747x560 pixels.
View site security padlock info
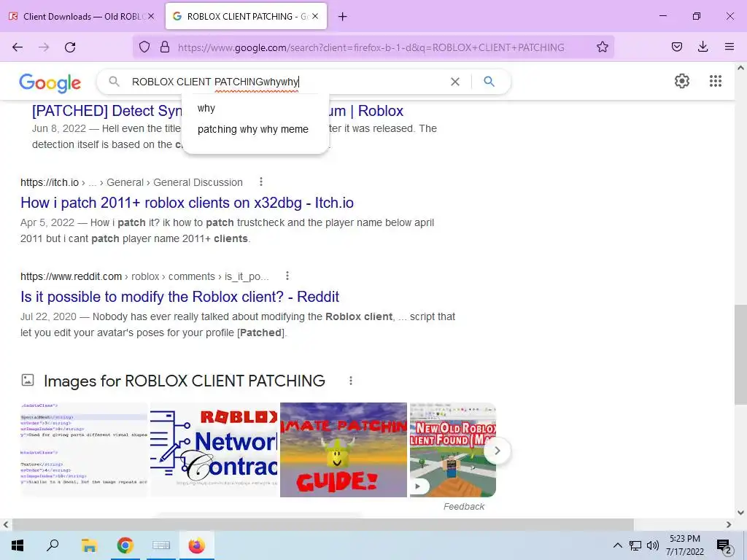click(165, 47)
